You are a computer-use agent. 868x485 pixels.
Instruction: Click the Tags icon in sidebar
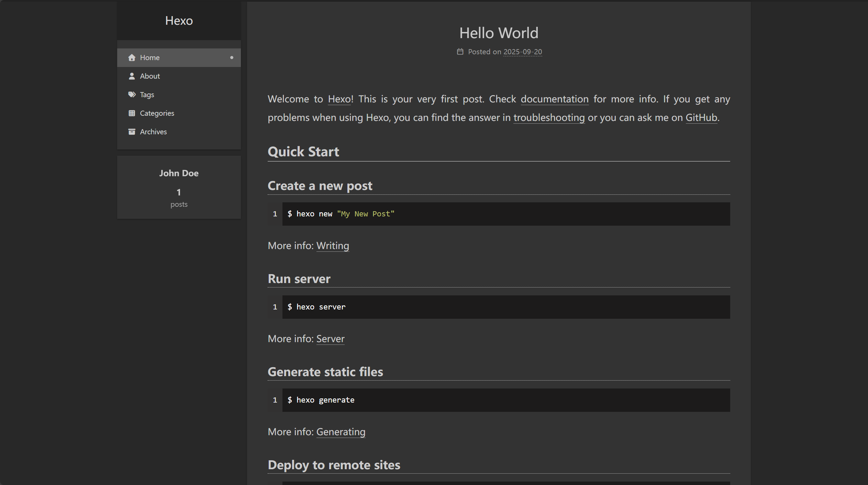point(132,95)
